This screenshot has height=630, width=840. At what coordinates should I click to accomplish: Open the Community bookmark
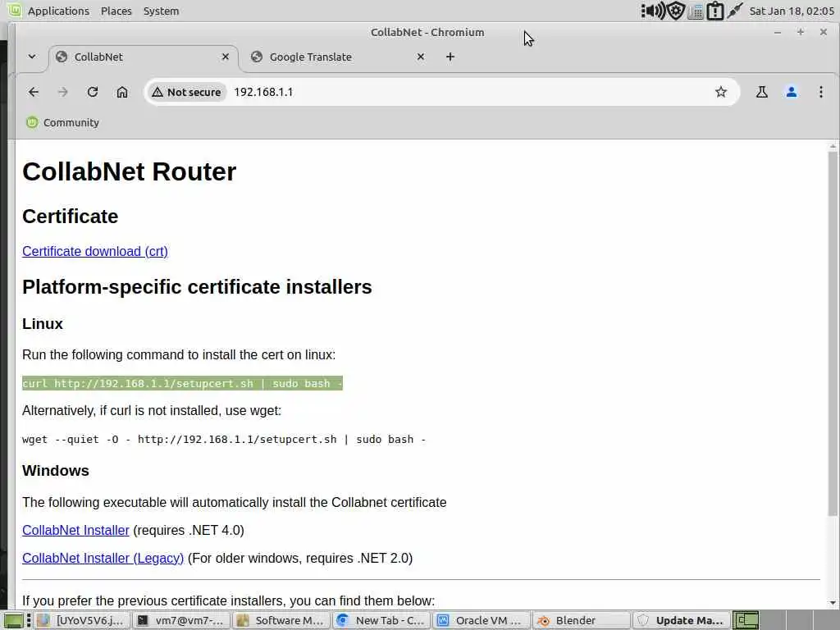point(62,123)
